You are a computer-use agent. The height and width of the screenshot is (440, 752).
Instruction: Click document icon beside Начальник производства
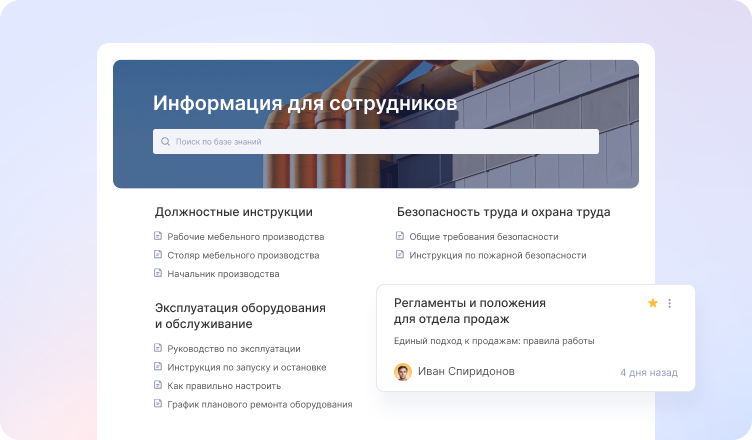157,273
